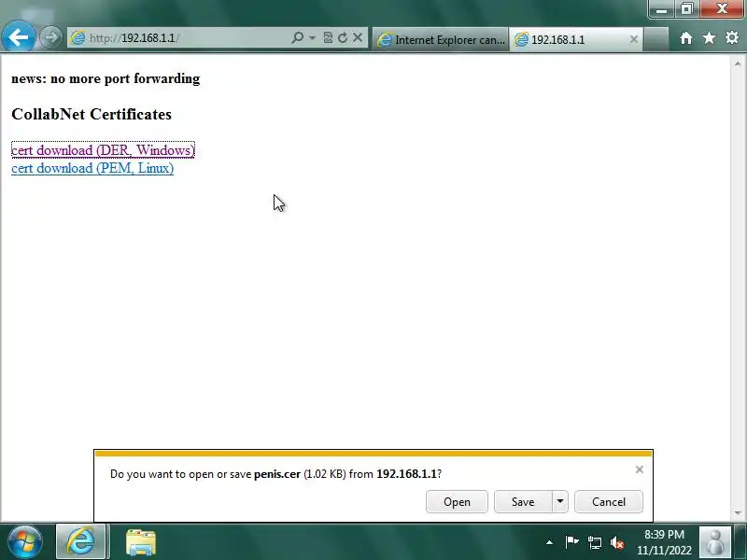
Task: Show hidden tray icons arrow
Action: click(x=549, y=542)
